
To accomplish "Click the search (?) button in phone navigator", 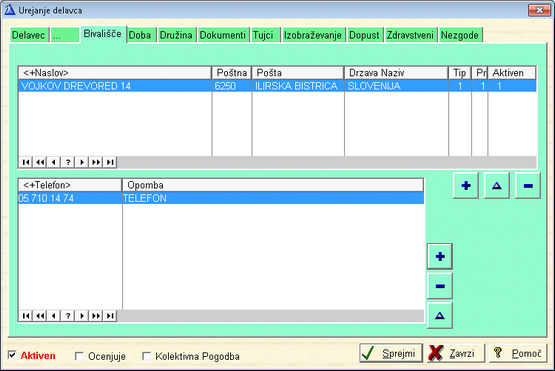I will (x=68, y=315).
